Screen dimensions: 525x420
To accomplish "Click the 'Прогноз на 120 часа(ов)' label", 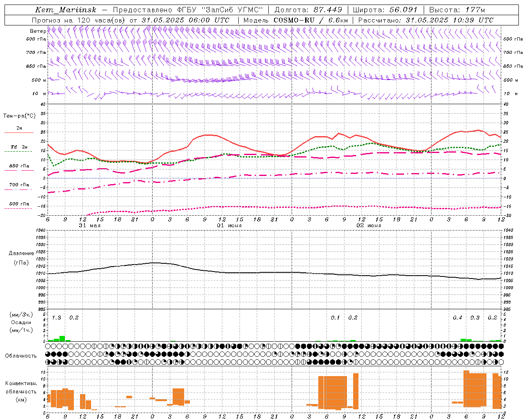I will 79,20.
